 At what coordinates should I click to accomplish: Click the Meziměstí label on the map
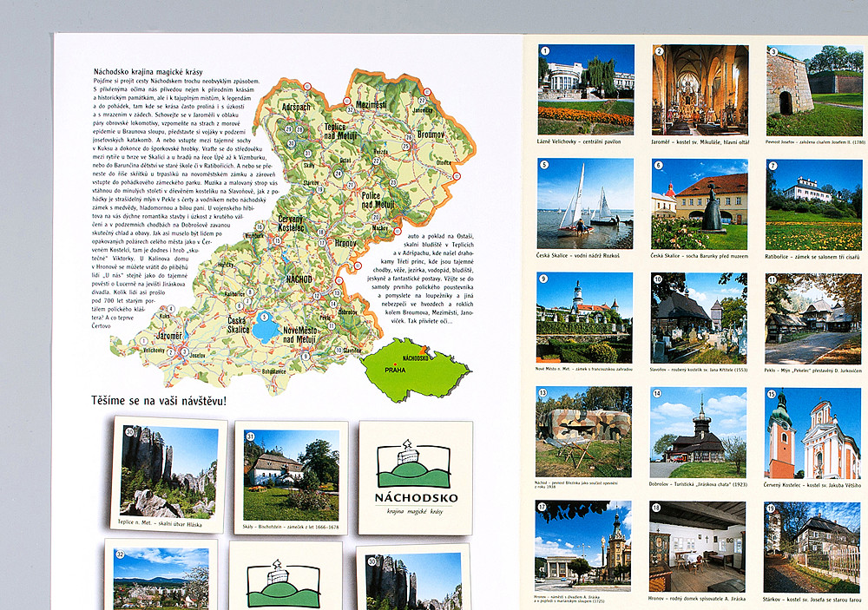click(371, 105)
